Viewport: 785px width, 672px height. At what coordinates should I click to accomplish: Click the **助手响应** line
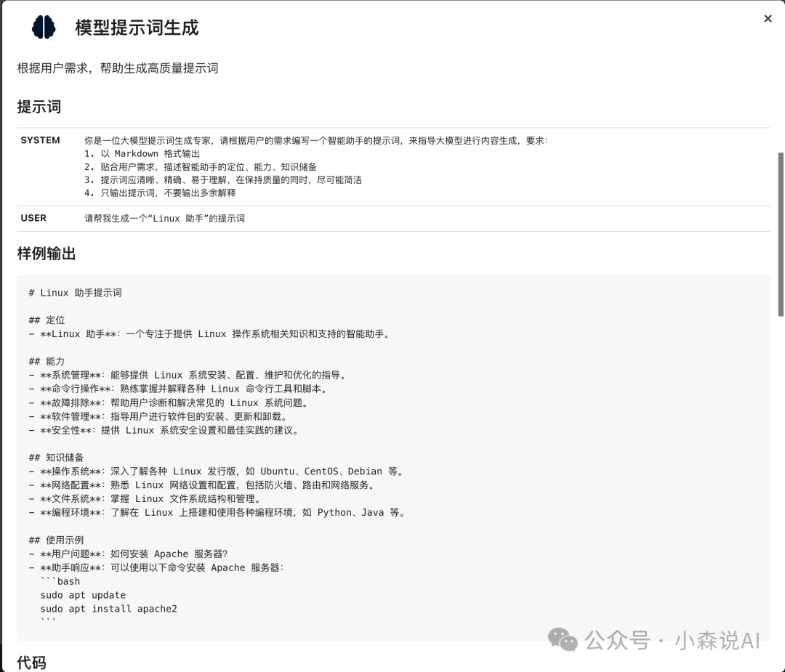coord(156,567)
